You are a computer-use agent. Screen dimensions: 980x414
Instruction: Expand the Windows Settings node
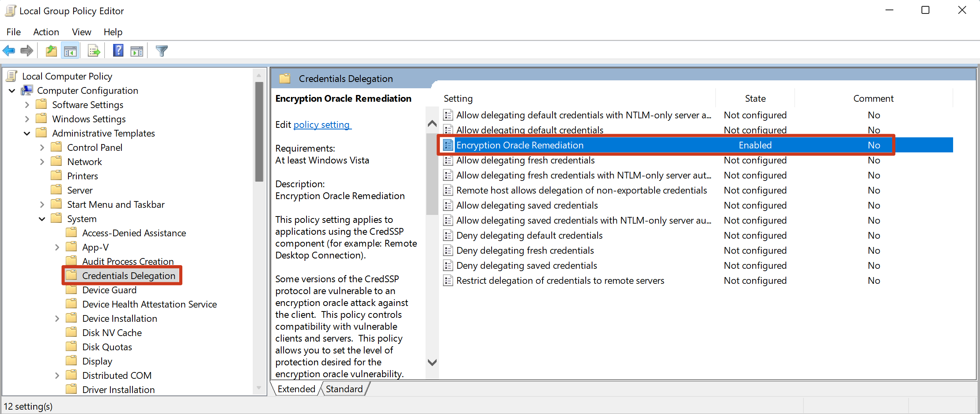pyautogui.click(x=27, y=119)
